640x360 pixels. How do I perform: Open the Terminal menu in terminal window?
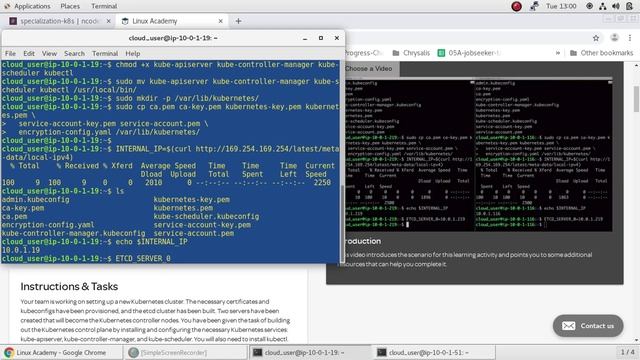(105, 53)
